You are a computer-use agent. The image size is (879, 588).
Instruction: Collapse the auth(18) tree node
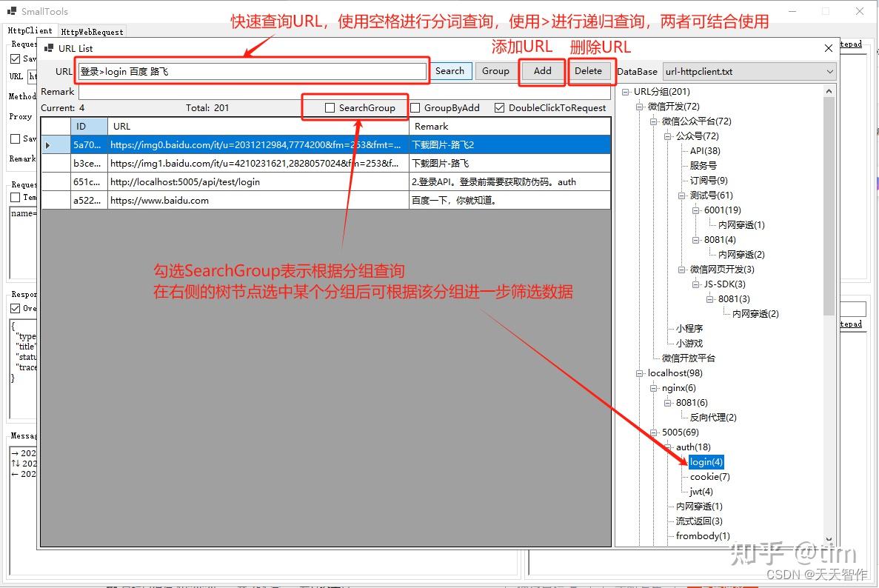pyautogui.click(x=669, y=447)
